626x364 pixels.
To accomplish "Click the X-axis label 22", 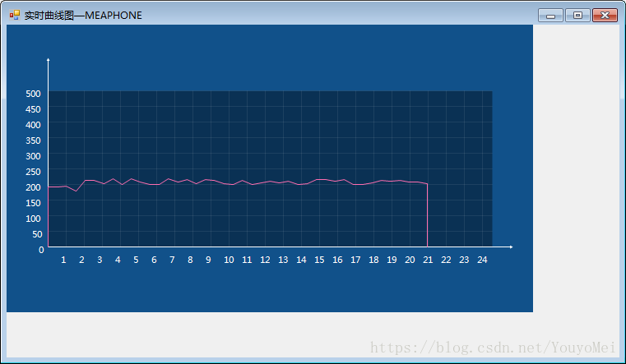I will pyautogui.click(x=446, y=260).
